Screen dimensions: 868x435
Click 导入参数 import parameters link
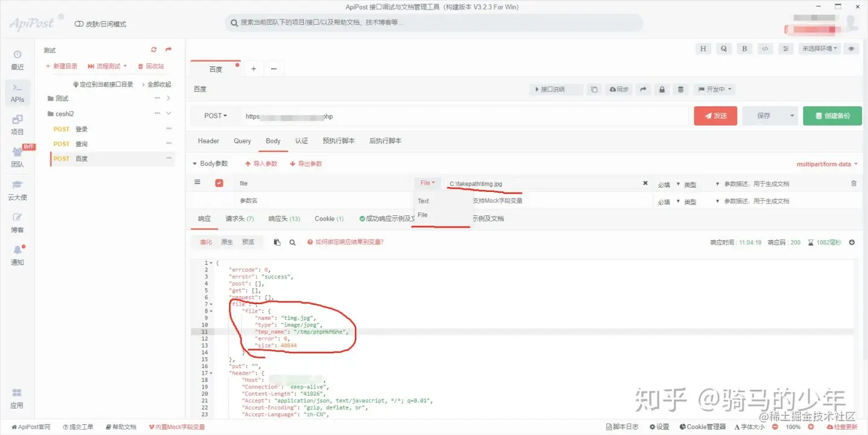261,164
